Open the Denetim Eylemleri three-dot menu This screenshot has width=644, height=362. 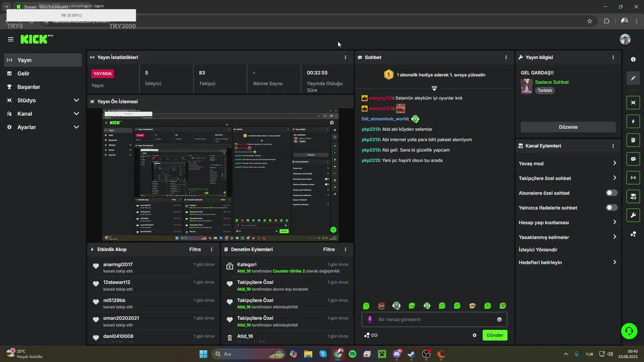click(345, 249)
